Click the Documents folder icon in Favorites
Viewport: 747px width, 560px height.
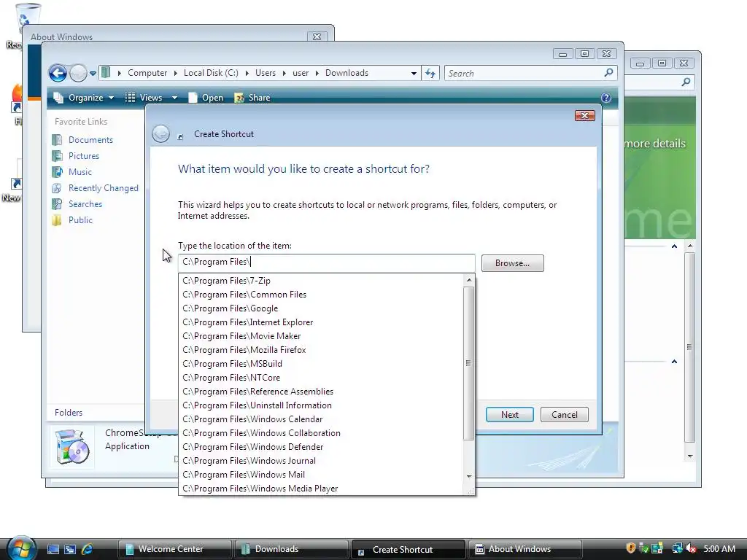57,140
